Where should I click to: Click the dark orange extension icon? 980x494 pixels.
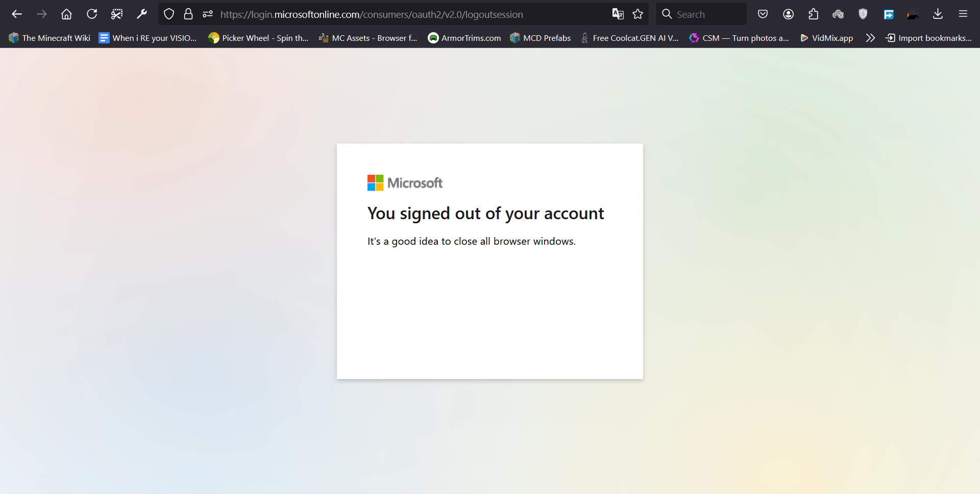[x=913, y=14]
